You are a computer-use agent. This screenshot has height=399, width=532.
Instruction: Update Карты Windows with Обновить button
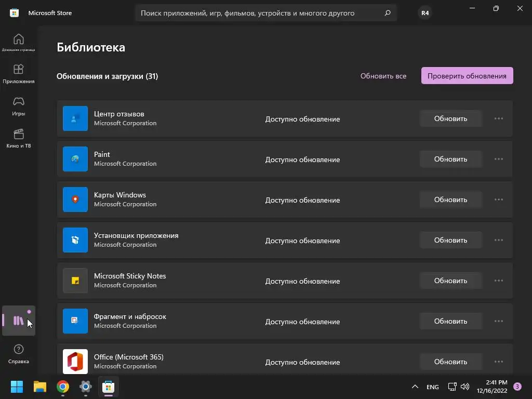450,199
